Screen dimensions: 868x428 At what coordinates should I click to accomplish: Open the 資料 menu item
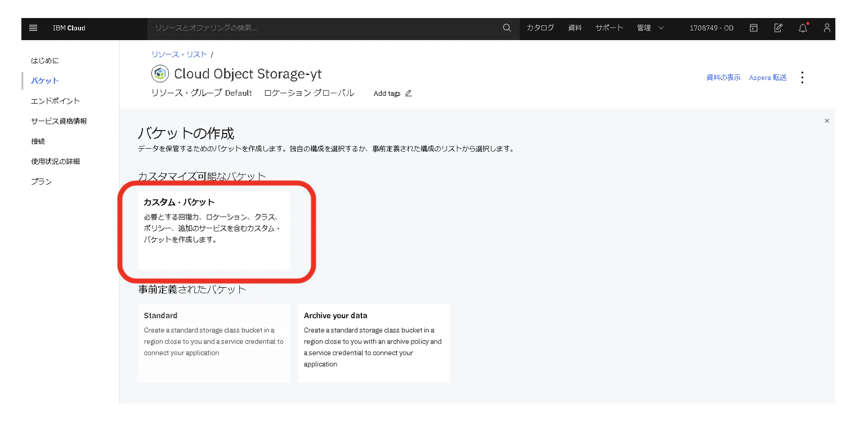575,28
